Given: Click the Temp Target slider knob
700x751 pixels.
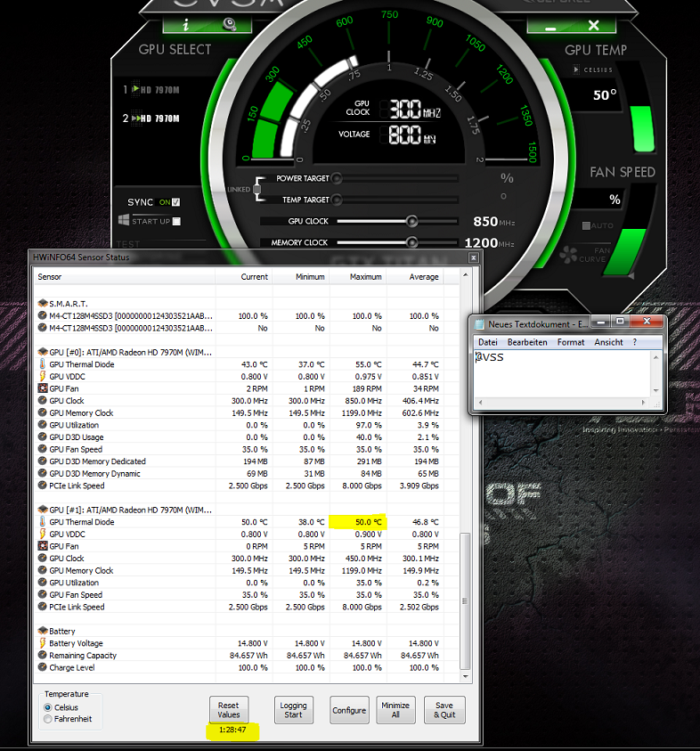Looking at the screenshot, I should pyautogui.click(x=337, y=200).
